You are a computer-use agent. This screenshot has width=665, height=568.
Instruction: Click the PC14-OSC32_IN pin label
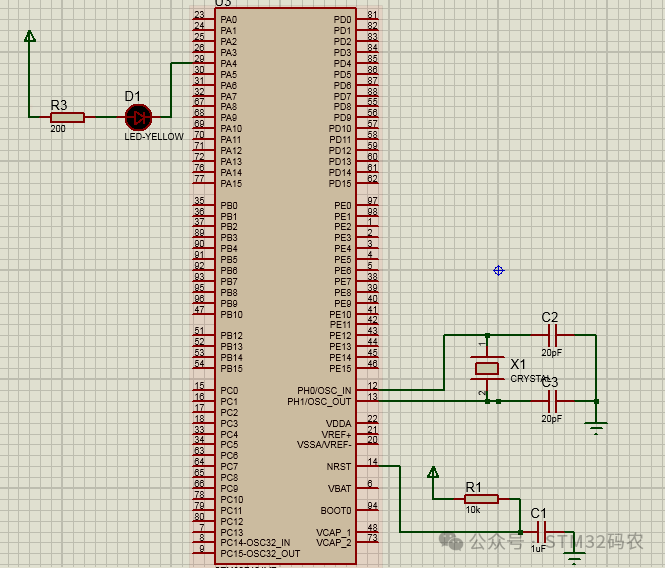pyautogui.click(x=255, y=543)
